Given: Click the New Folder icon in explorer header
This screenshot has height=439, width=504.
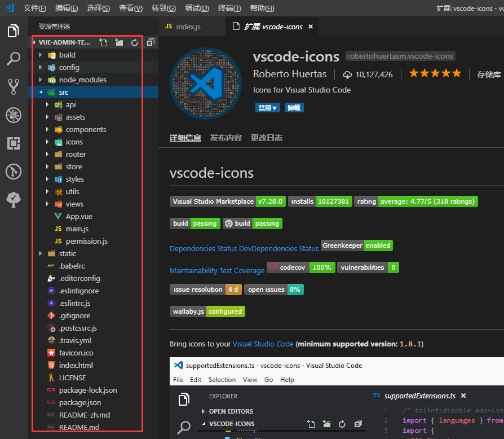Looking at the screenshot, I should [120, 42].
